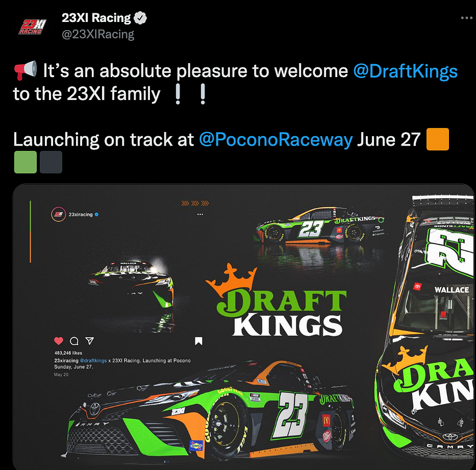Open the @DraftKings mention link
Image resolution: width=476 pixels, height=470 pixels.
tap(405, 71)
